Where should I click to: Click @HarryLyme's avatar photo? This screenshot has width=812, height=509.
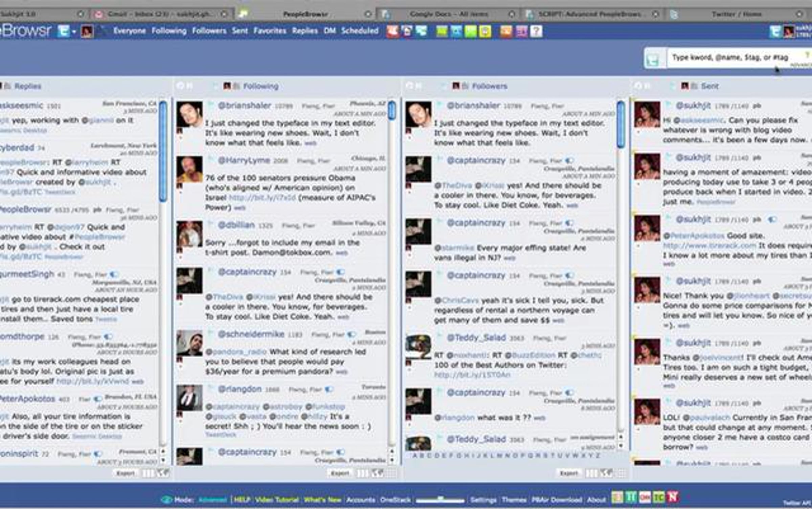pos(189,169)
